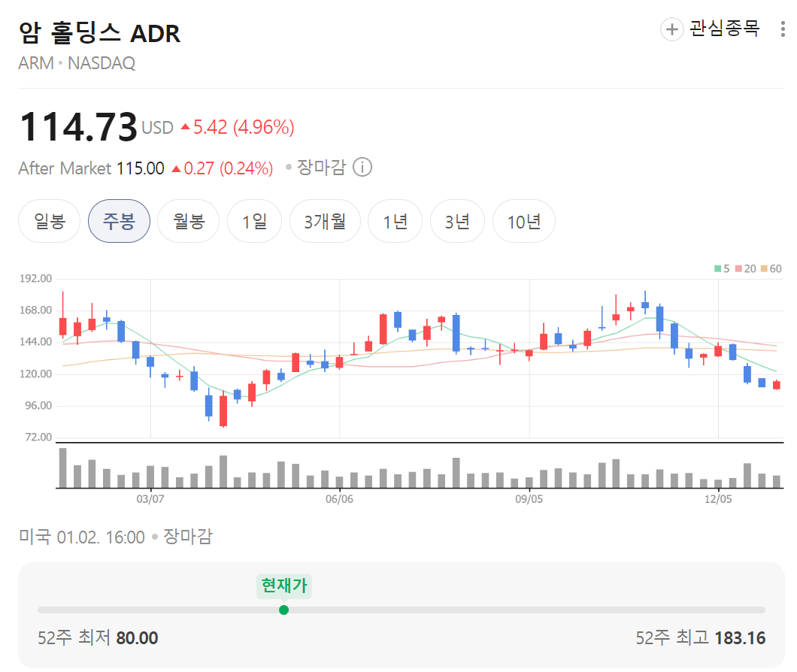Click the 09/05 date label on chart axis
797x672 pixels.
[x=529, y=499]
